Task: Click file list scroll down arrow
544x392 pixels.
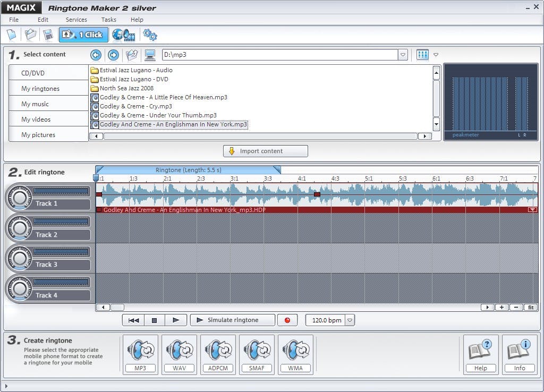Action: [437, 124]
